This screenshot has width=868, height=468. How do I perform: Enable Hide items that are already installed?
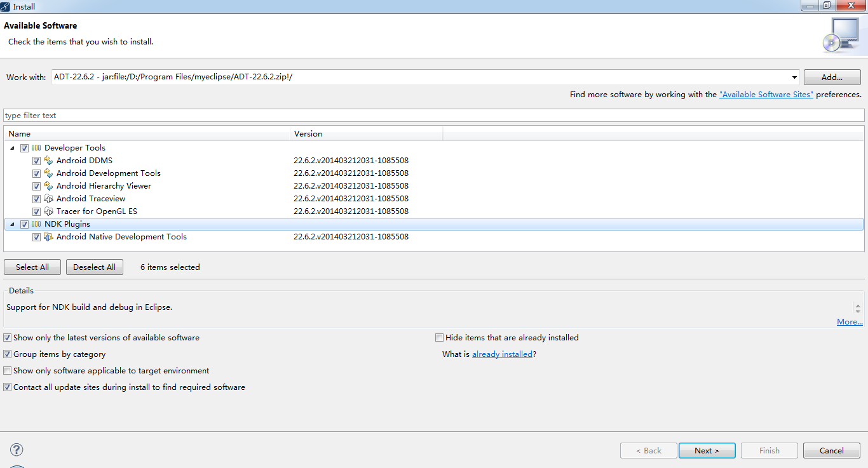(x=439, y=338)
